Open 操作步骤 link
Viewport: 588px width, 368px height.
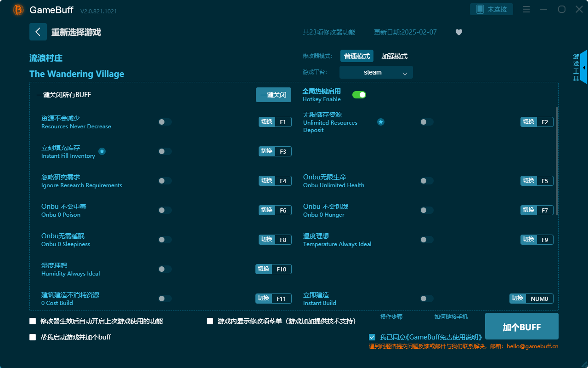click(x=391, y=317)
